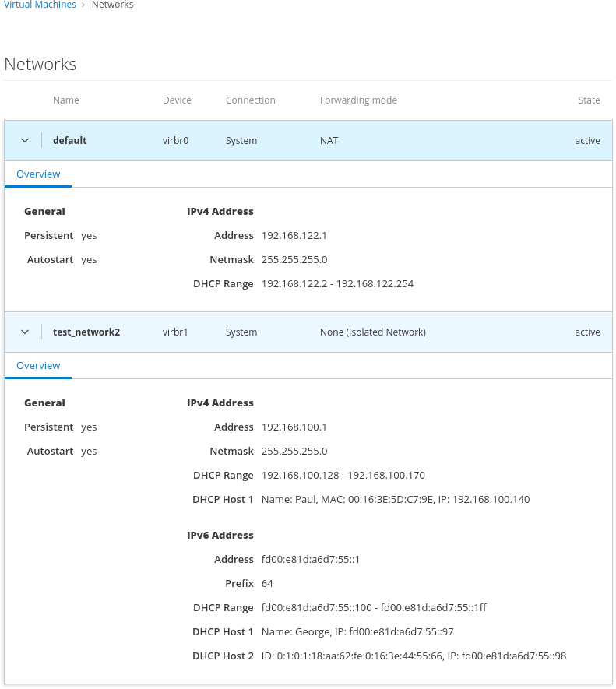Click the Networks breadcrumb item
The height and width of the screenshot is (689, 616).
click(x=112, y=5)
